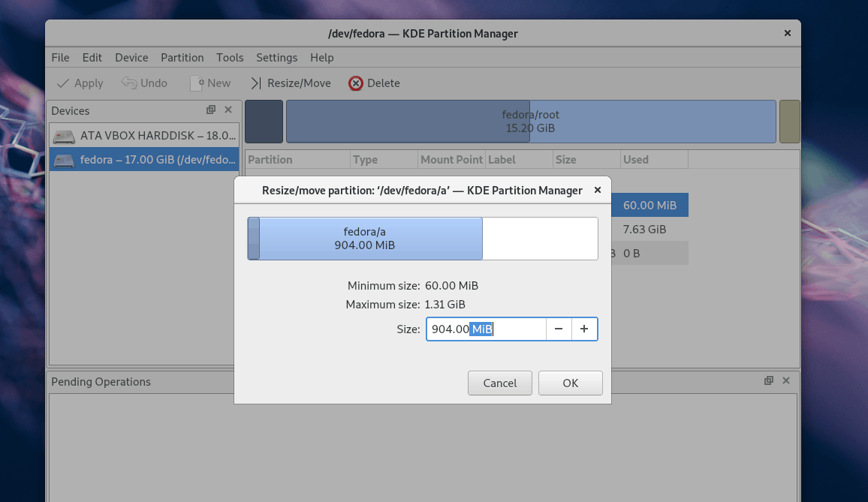Open the Settings menu

click(276, 58)
